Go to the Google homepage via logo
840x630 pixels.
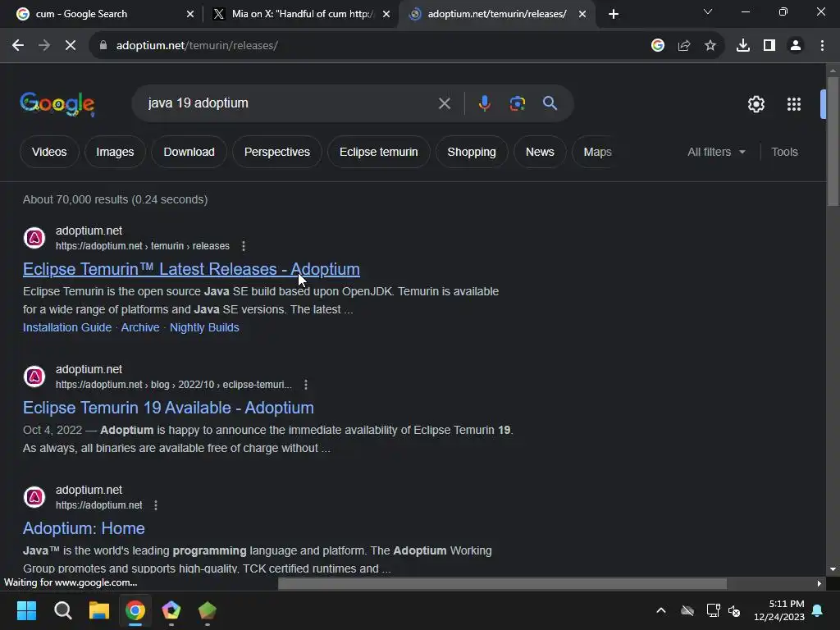click(x=57, y=104)
